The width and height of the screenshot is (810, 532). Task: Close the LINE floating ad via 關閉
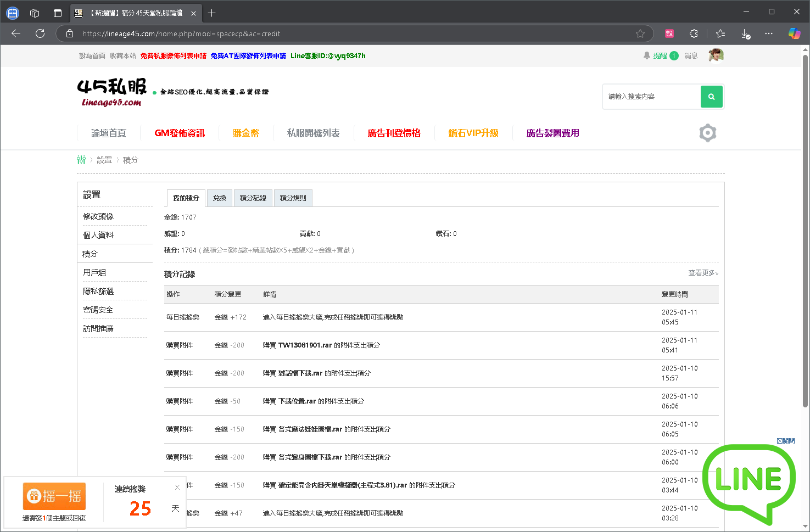click(786, 441)
